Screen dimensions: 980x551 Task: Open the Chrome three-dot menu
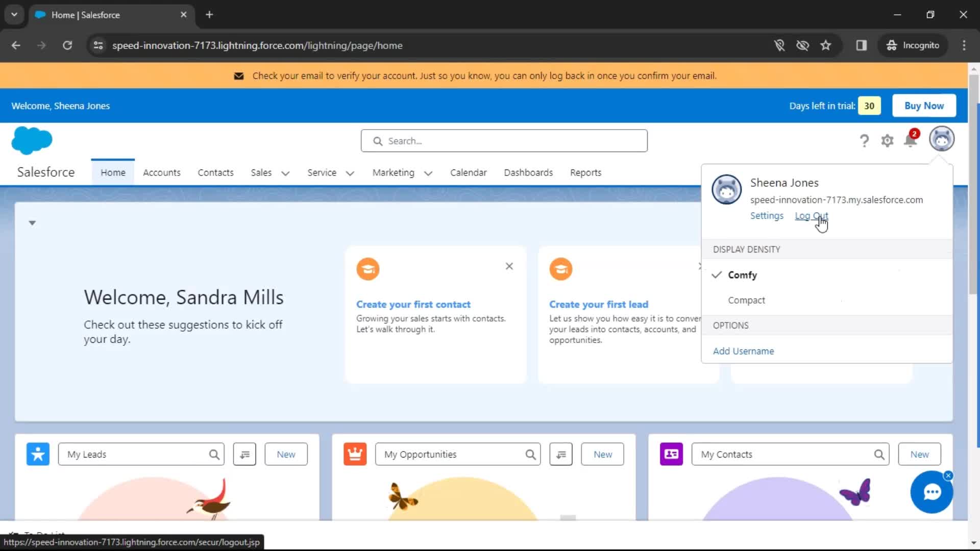coord(964,45)
